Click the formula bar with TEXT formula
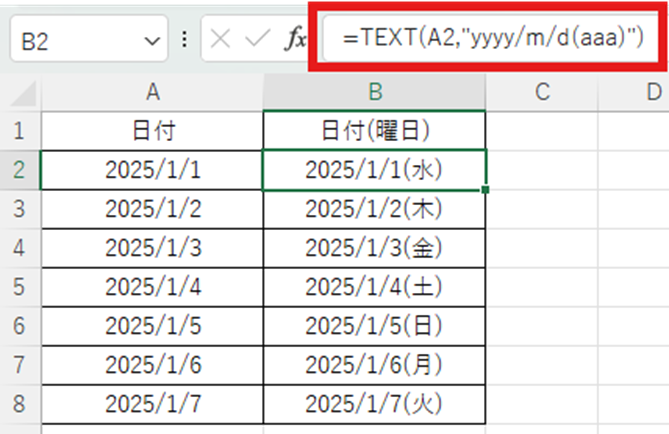 (490, 41)
